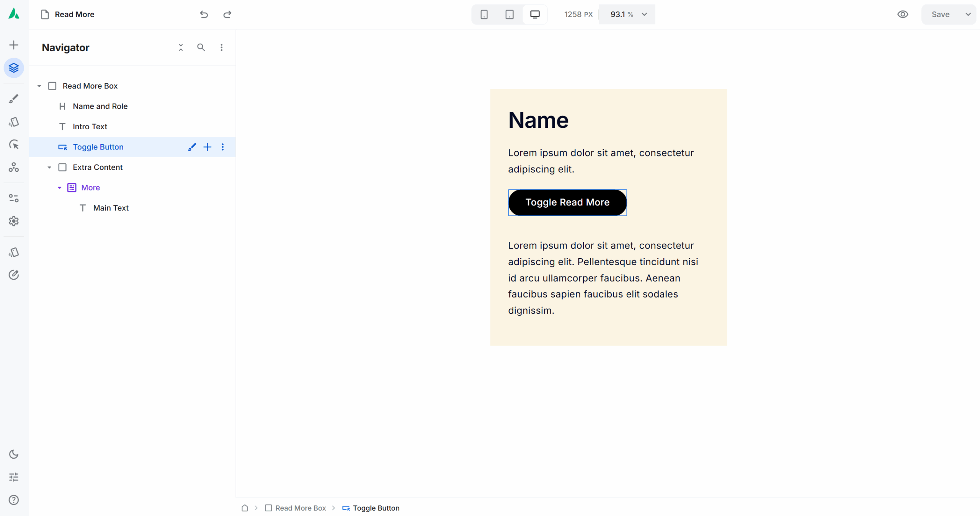The image size is (980, 516).
Task: Open Toggle Button three-dot menu
Action: pyautogui.click(x=222, y=147)
